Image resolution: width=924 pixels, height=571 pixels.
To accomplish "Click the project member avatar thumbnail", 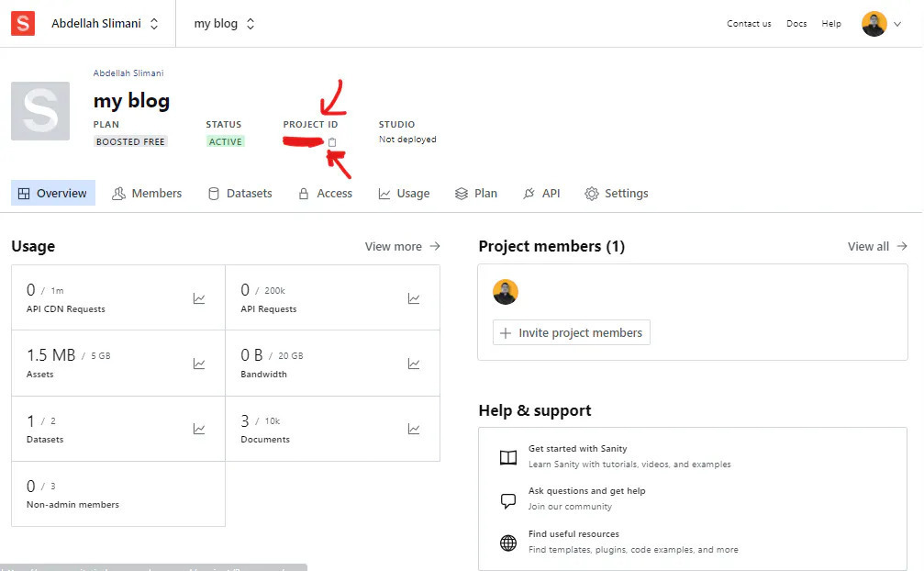I will [x=506, y=291].
